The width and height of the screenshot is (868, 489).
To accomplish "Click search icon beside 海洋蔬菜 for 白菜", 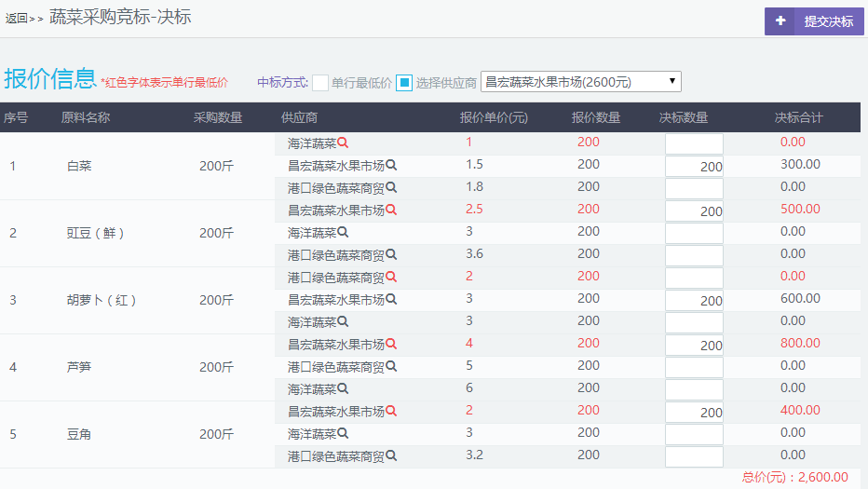I will 343,143.
